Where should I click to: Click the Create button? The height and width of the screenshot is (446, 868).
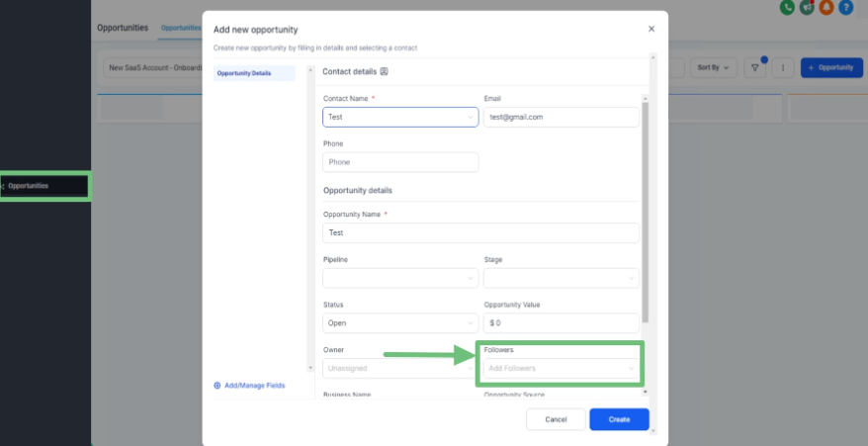619,419
